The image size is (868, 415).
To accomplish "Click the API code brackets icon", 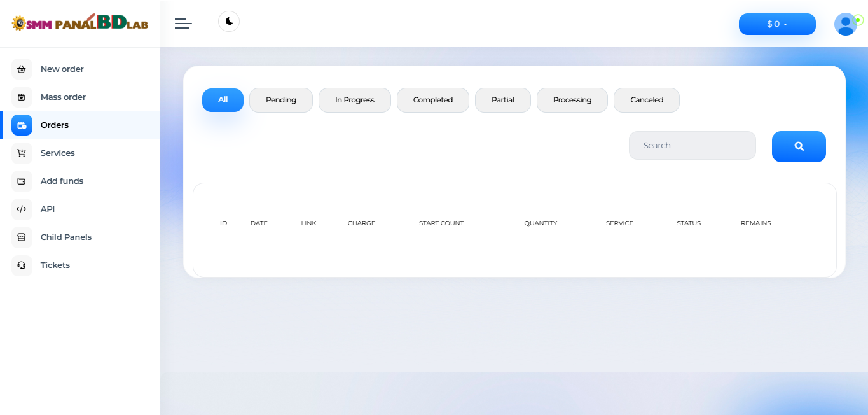I will 22,209.
